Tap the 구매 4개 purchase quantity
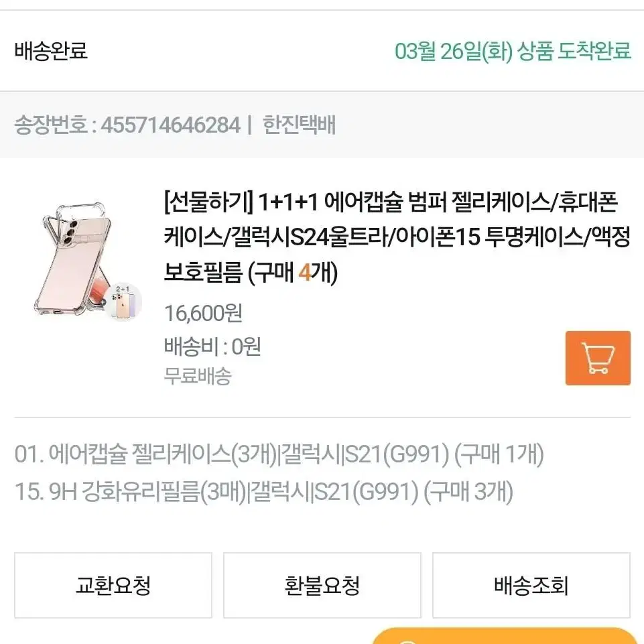Image resolution: width=644 pixels, height=644 pixels. 293,272
